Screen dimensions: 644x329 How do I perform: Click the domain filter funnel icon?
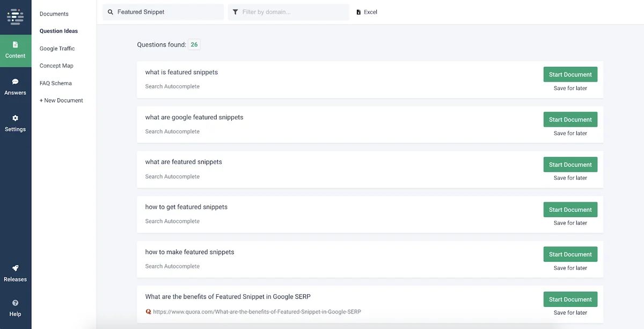point(235,12)
